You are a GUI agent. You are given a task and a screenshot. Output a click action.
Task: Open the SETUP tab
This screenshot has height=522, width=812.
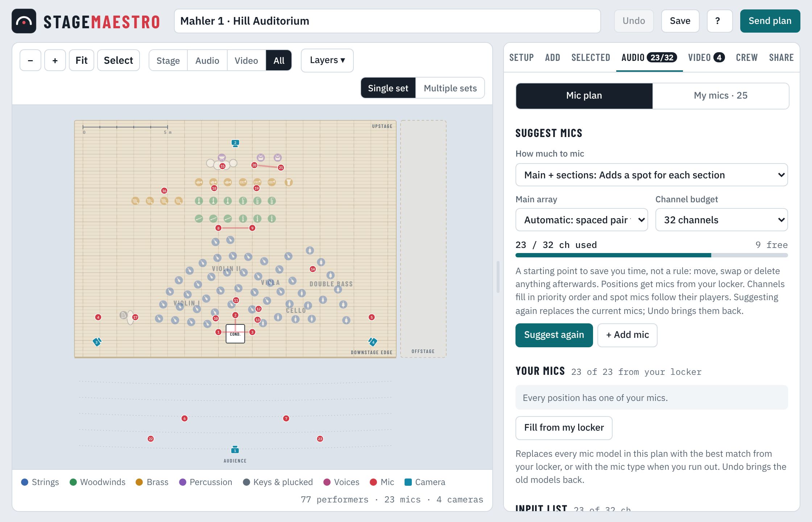(521, 58)
